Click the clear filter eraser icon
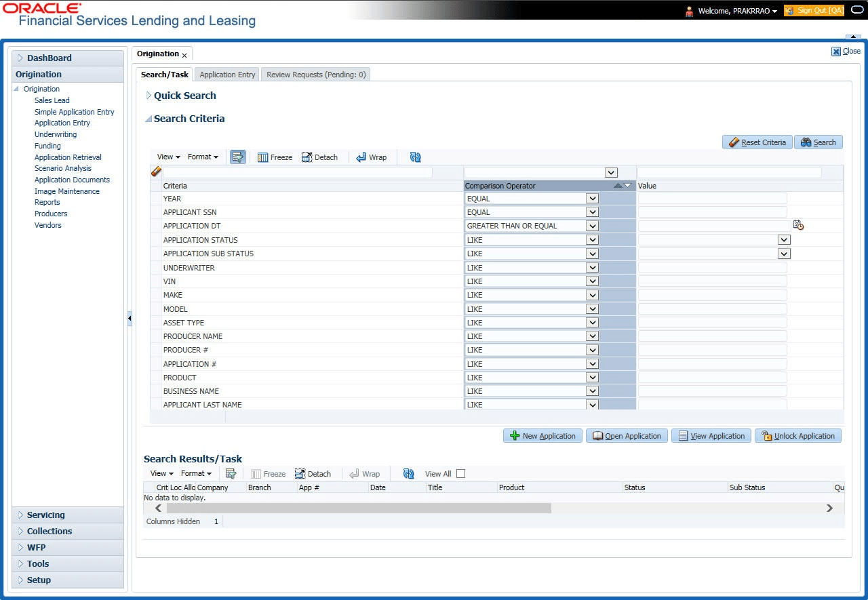Image resolution: width=868 pixels, height=600 pixels. point(156,172)
